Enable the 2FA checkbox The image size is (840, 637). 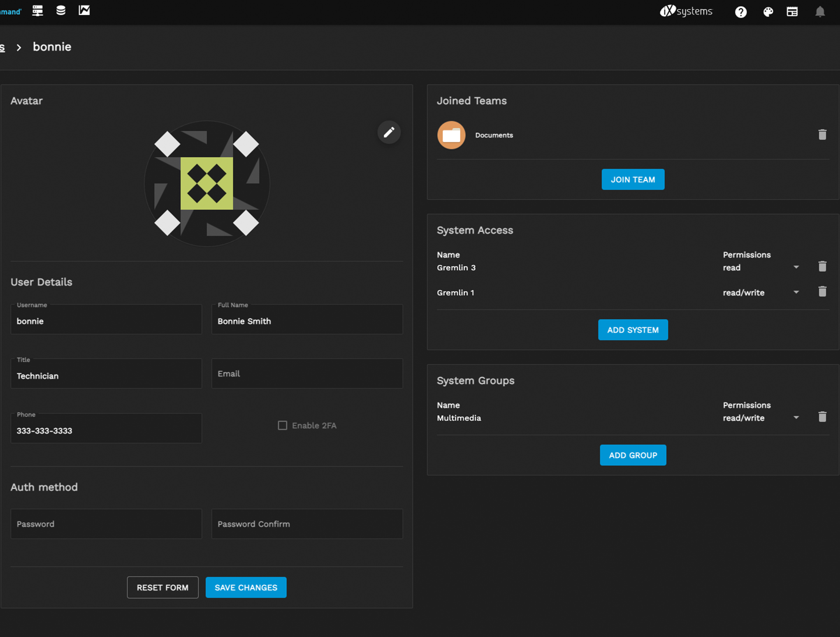pos(283,426)
